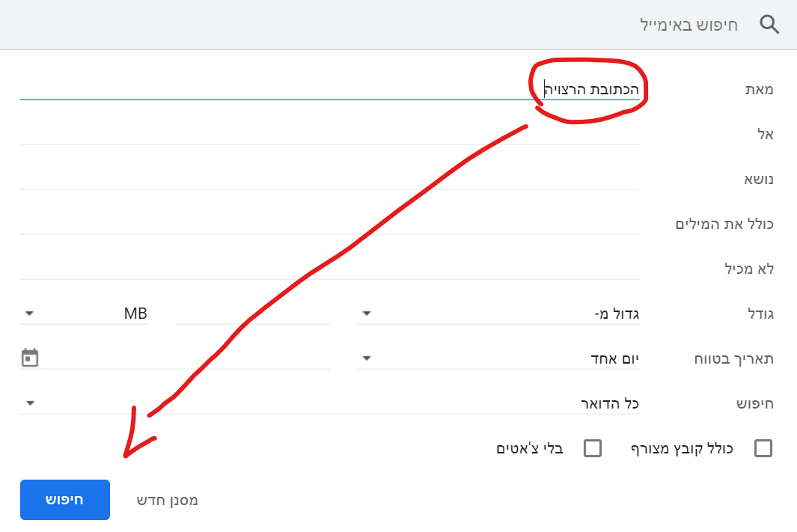Click the size number input field
The width and height of the screenshot is (797, 532).
[252, 314]
